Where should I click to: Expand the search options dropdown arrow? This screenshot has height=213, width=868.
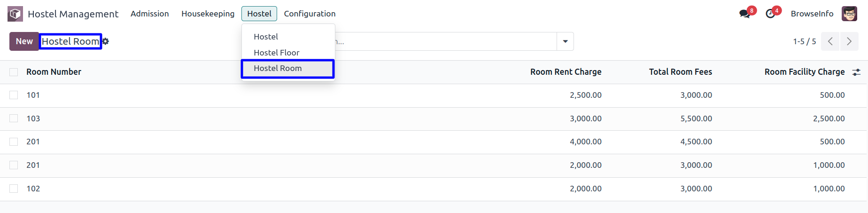tap(565, 41)
